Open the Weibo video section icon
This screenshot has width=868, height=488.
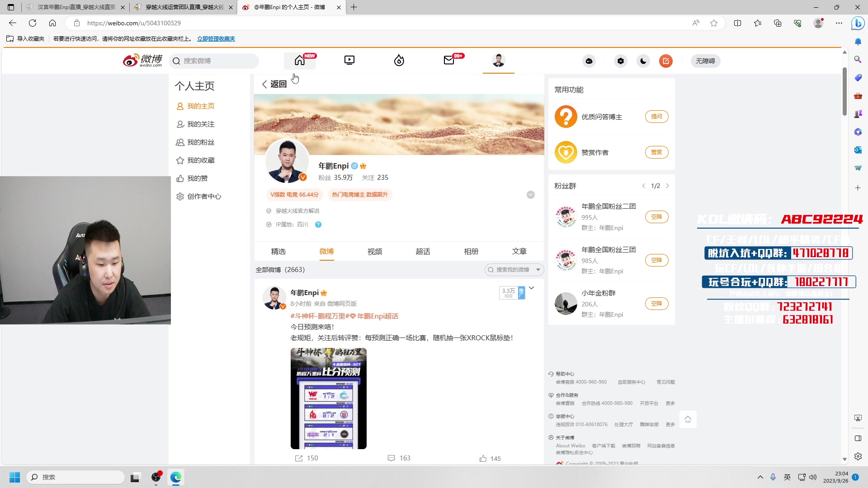pyautogui.click(x=349, y=61)
